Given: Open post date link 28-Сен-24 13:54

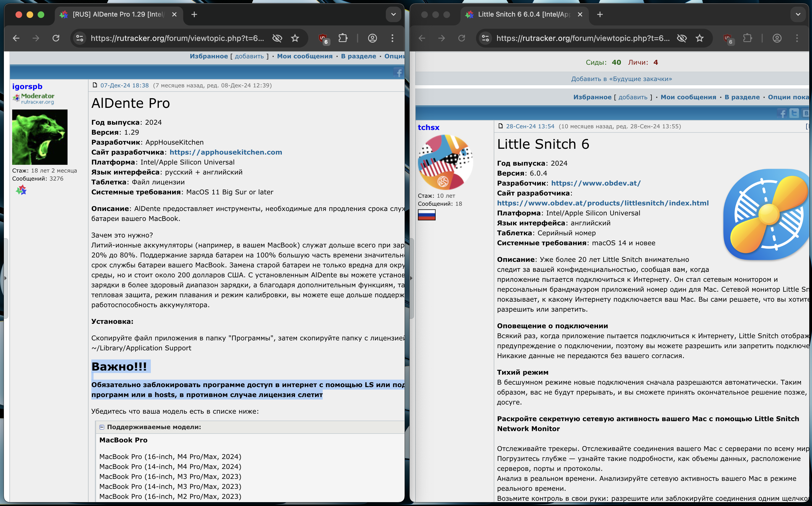Looking at the screenshot, I should click(530, 127).
